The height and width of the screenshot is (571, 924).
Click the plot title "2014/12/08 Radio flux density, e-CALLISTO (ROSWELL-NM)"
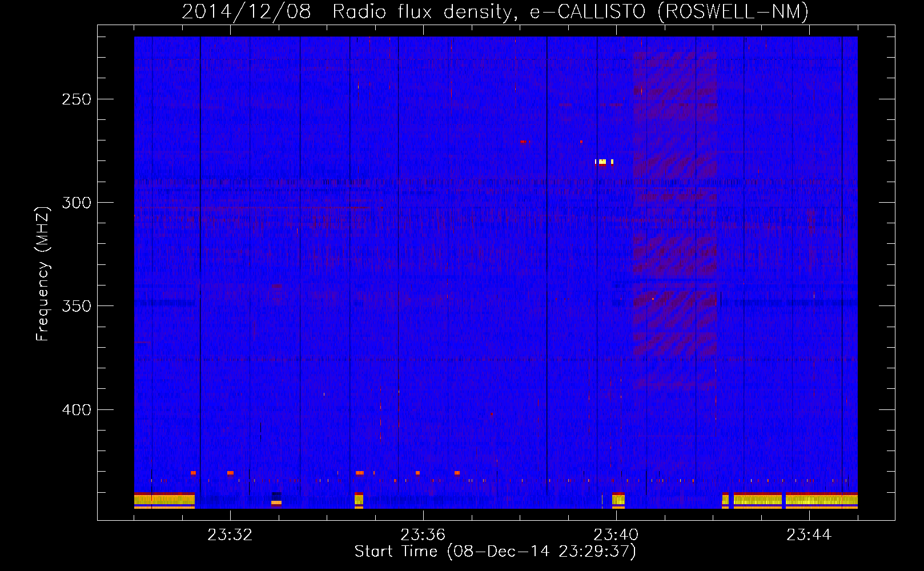click(495, 11)
